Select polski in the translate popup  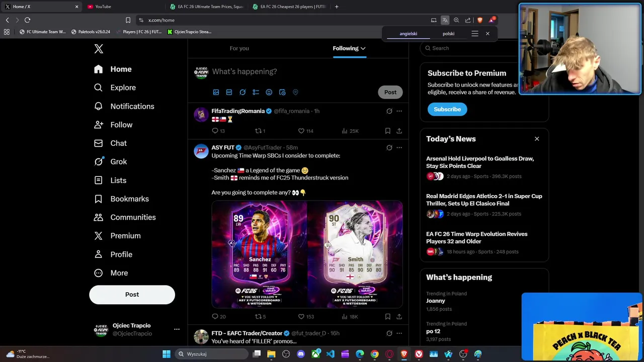click(448, 34)
